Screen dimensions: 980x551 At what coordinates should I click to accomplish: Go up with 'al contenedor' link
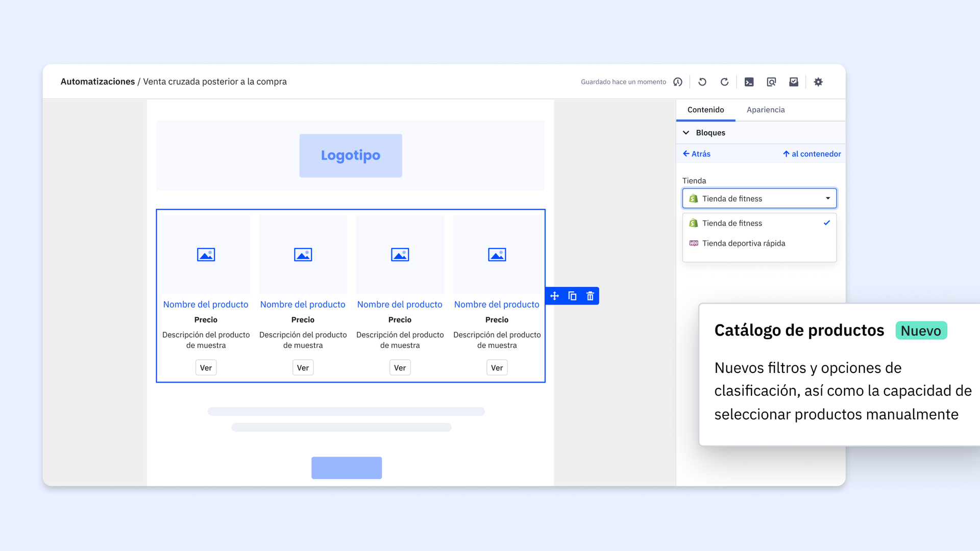pos(812,154)
